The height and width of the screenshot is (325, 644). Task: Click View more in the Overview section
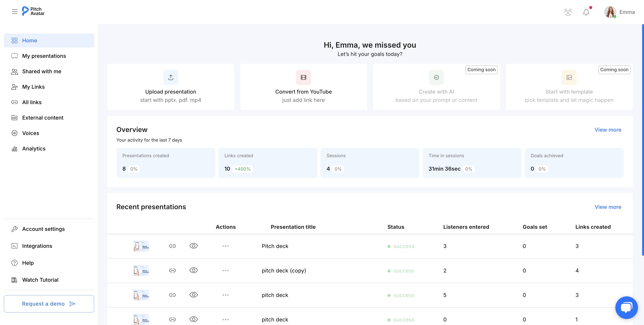point(607,130)
